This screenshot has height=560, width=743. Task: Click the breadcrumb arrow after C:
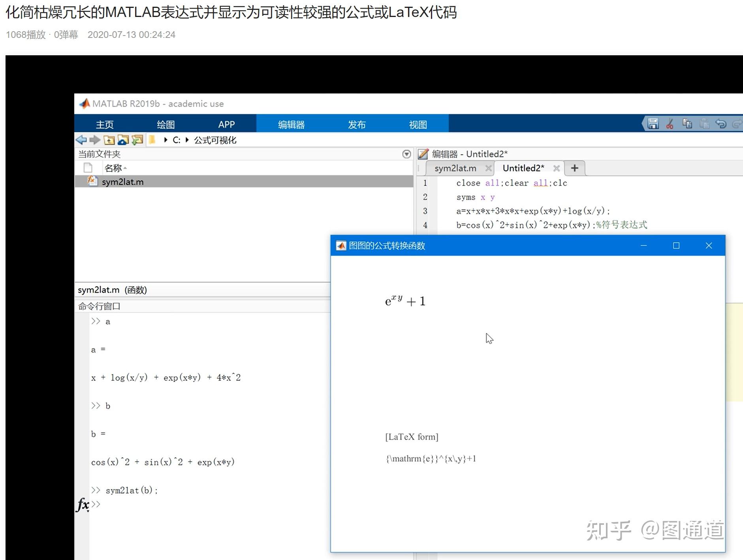click(187, 140)
